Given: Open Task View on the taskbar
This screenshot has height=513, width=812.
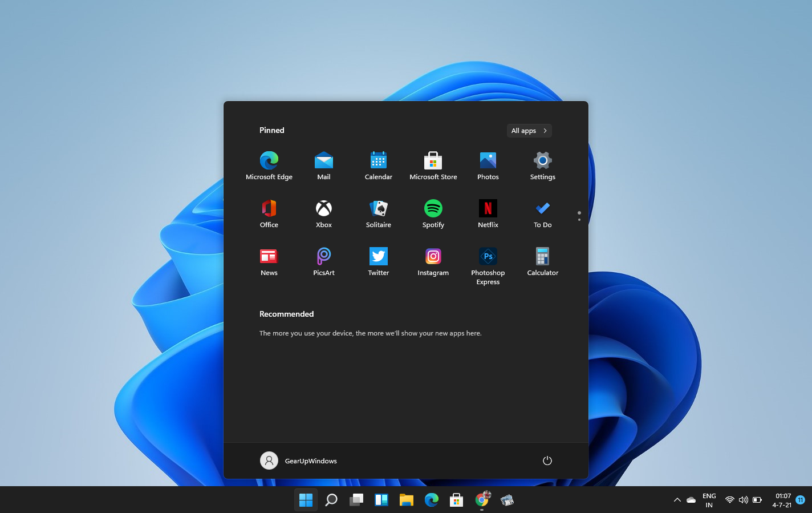Looking at the screenshot, I should [356, 500].
